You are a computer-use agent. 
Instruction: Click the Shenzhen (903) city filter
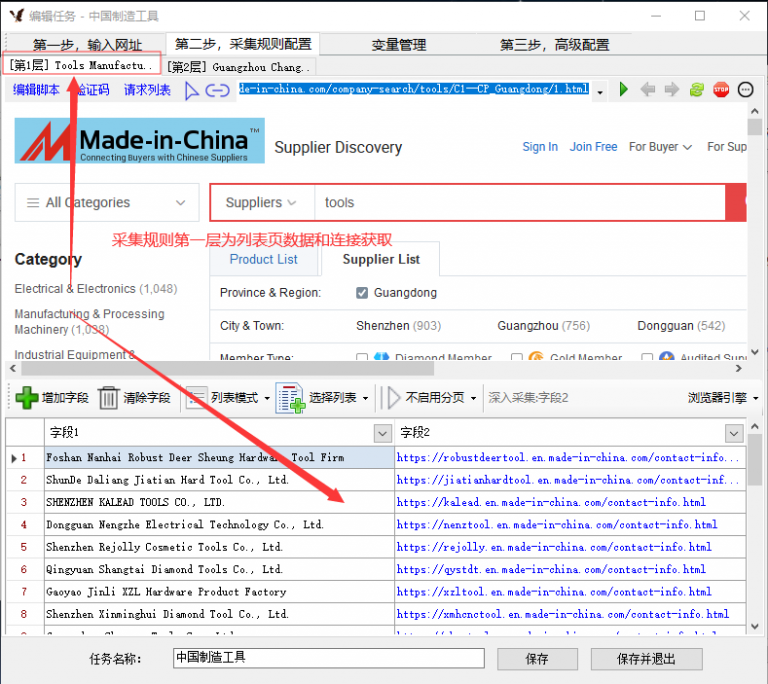pos(399,326)
